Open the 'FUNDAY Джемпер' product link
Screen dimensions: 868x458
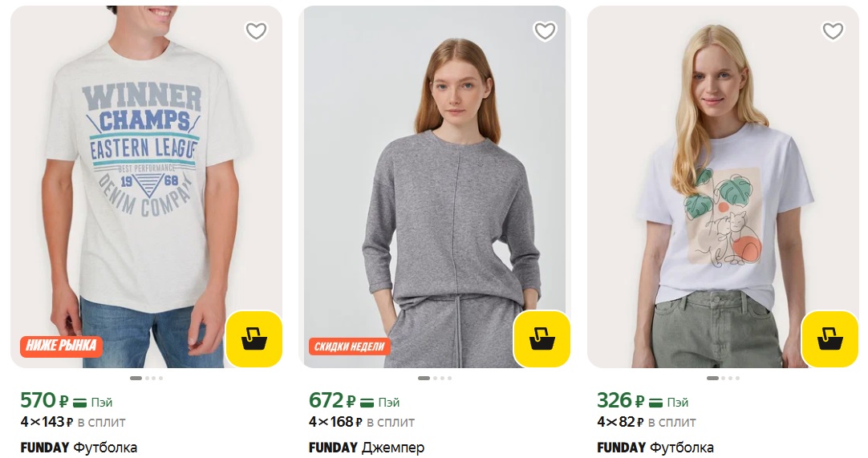click(366, 448)
